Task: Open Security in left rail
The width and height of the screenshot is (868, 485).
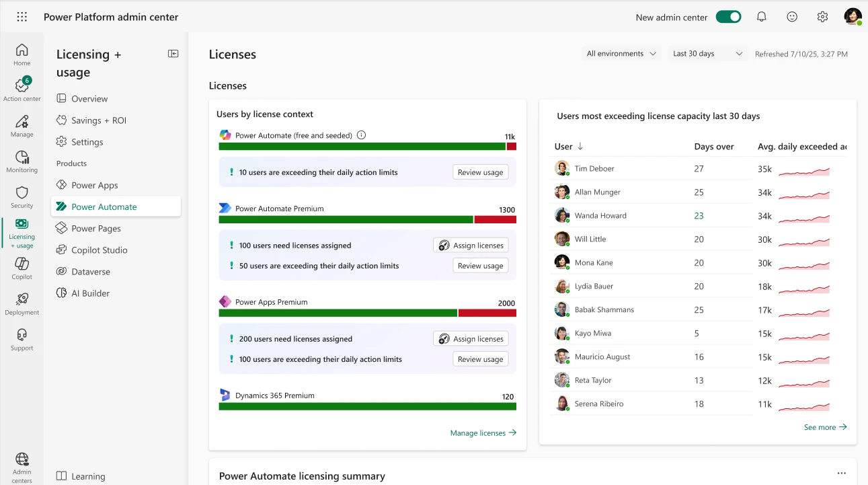Action: click(22, 197)
